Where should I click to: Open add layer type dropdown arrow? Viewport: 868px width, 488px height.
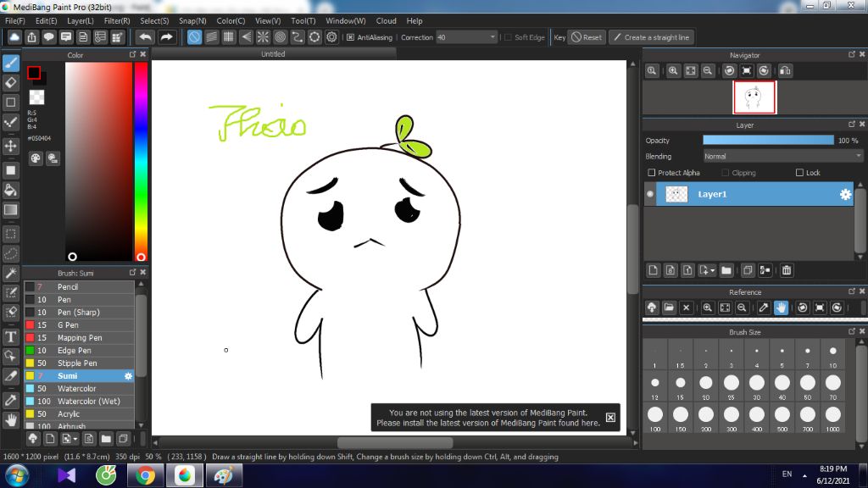(x=712, y=270)
